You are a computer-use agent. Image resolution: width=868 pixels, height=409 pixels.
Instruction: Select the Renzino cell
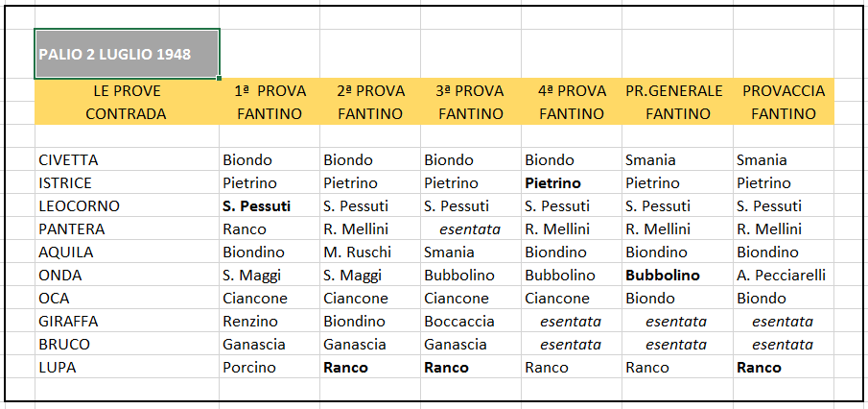coord(250,322)
